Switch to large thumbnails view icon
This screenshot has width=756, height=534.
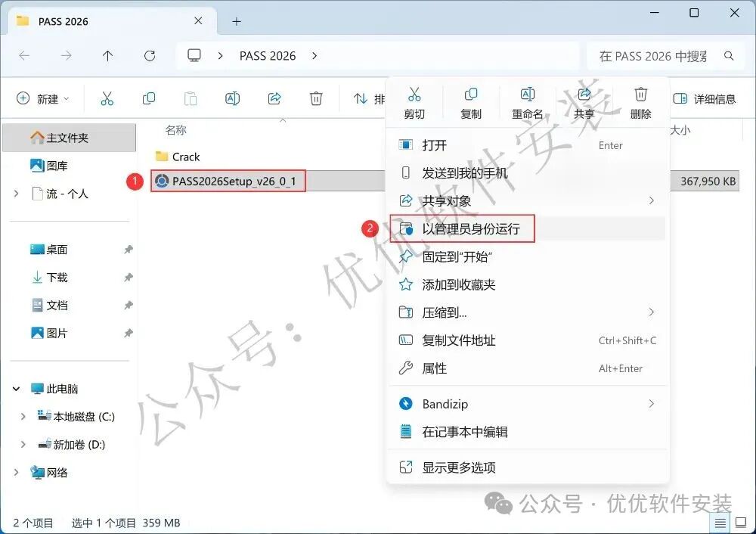[741, 523]
